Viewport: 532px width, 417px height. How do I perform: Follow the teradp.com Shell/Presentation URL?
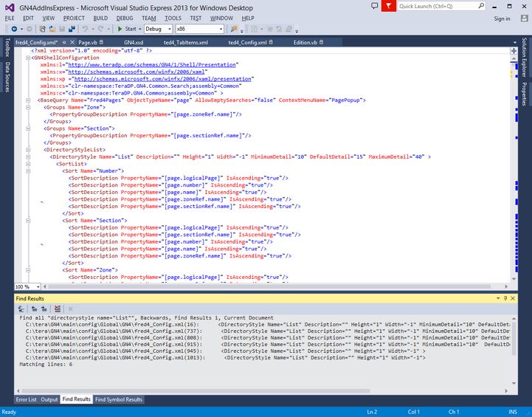pos(152,65)
